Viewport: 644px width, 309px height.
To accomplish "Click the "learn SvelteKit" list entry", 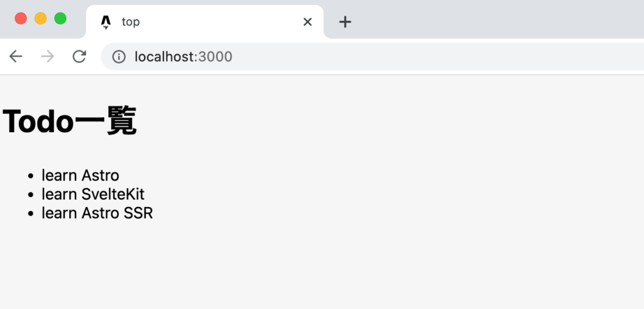I will [x=93, y=194].
